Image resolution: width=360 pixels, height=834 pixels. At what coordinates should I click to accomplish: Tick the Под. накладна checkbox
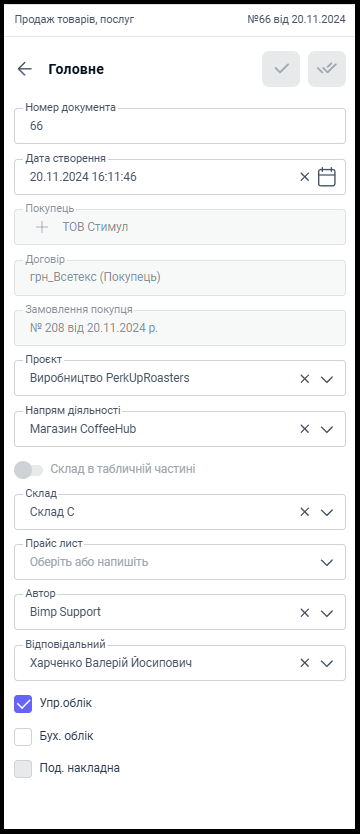[23, 769]
